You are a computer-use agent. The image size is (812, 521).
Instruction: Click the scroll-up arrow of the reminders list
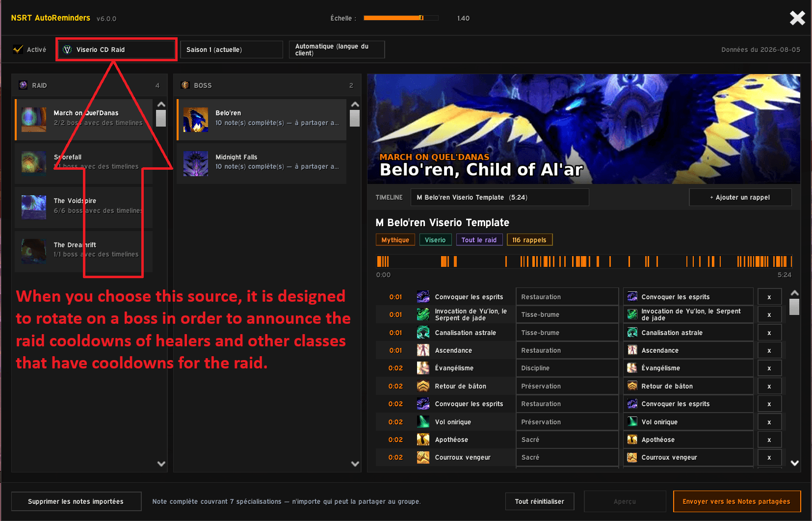point(795,293)
